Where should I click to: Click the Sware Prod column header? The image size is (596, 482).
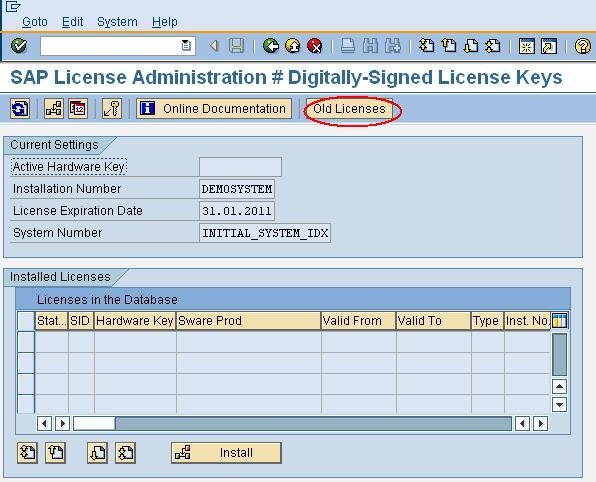249,321
